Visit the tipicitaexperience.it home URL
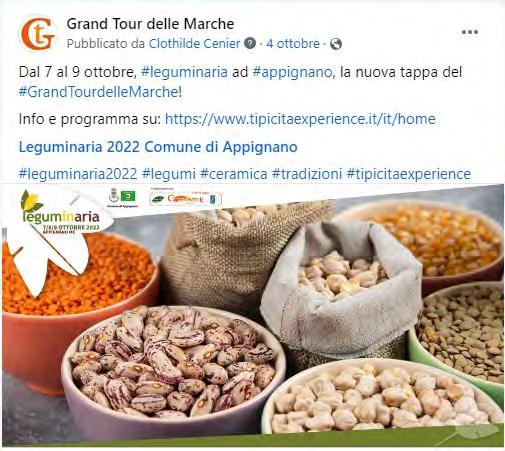Image resolution: width=505 pixels, height=451 pixels. (x=300, y=119)
